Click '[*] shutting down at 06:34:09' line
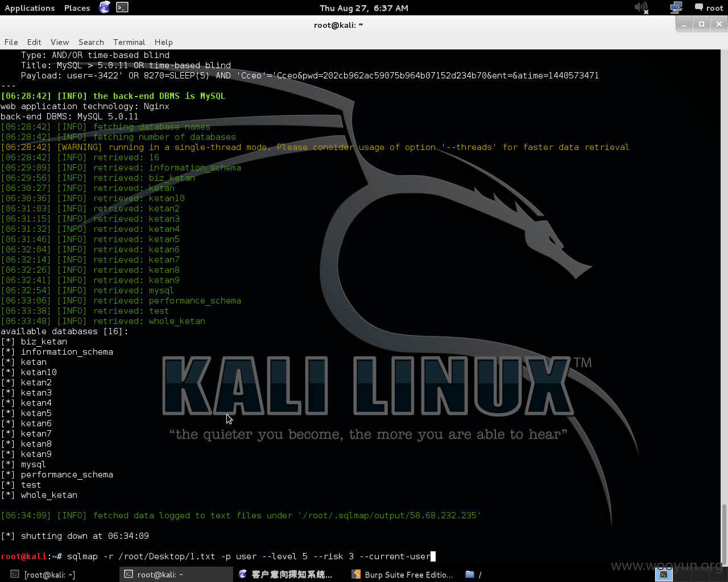The image size is (728, 582). [75, 536]
